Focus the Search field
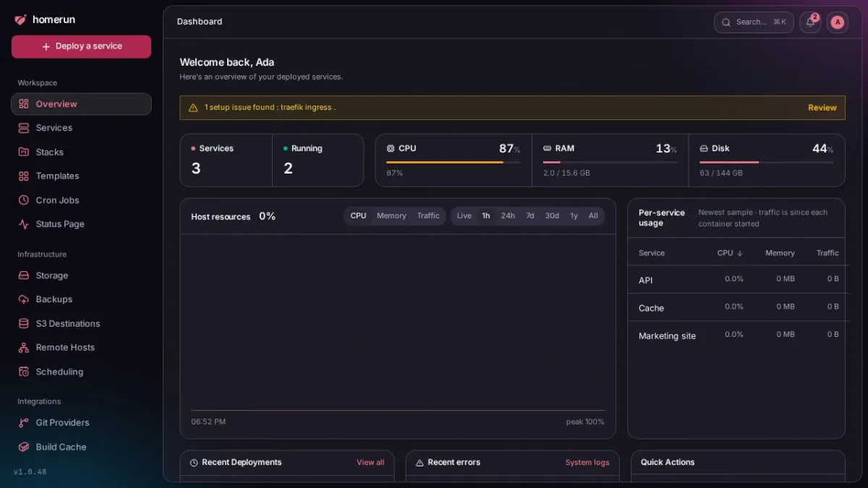868x488 pixels. pos(754,22)
